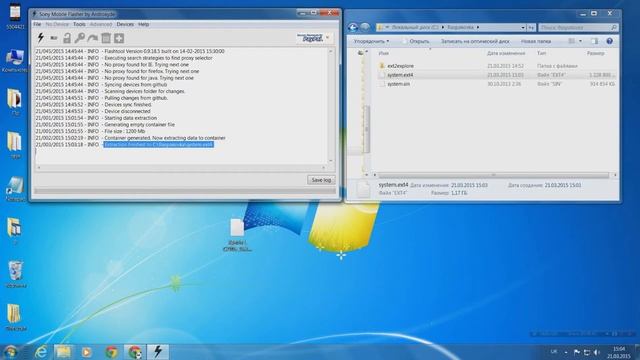
Task: Click Новая папка in the Explorer toolbar
Action: 536,41
